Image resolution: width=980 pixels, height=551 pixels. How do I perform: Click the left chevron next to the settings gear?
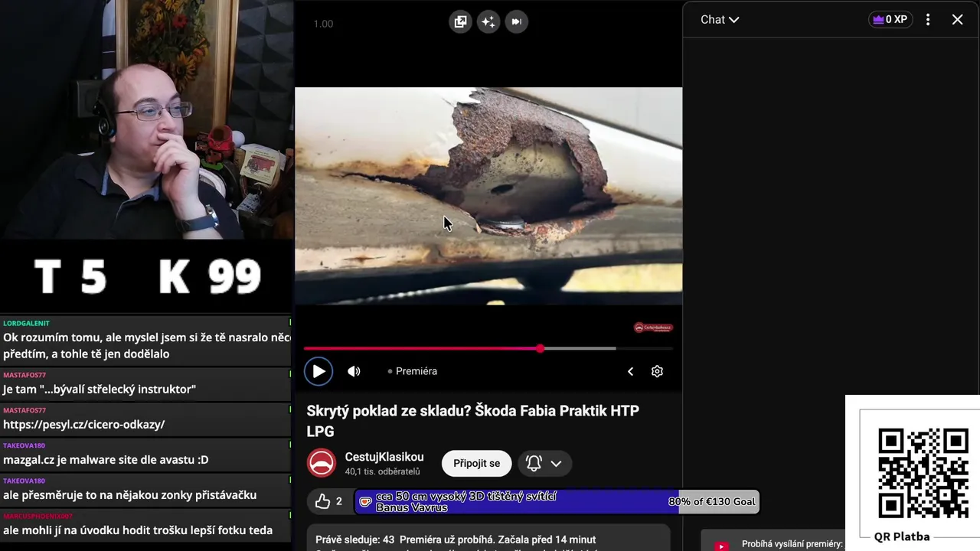tap(630, 371)
